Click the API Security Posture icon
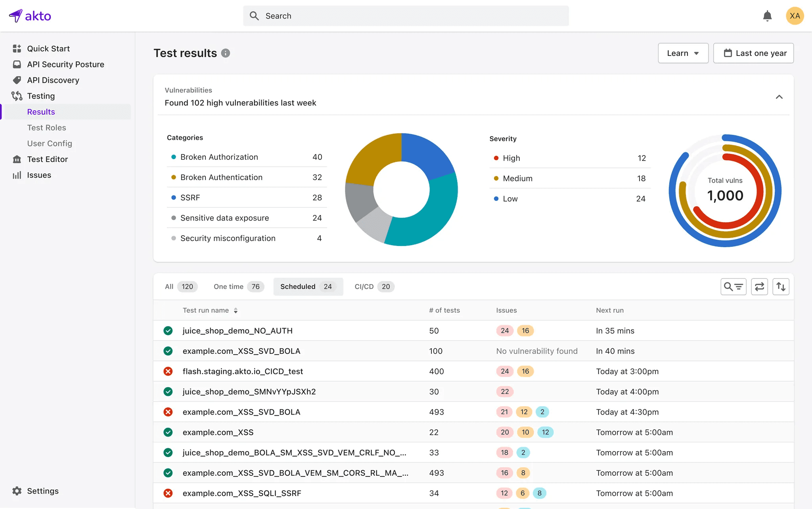Image resolution: width=812 pixels, height=509 pixels. click(x=17, y=64)
